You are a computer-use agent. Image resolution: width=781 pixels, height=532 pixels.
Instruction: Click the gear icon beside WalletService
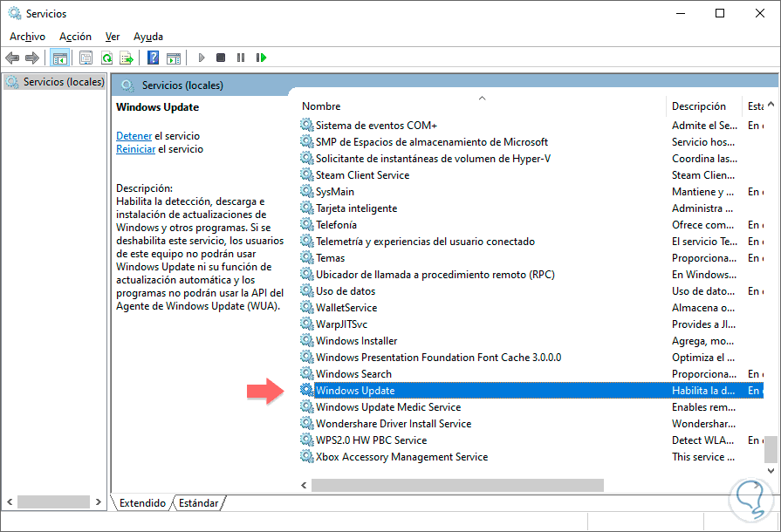[307, 307]
